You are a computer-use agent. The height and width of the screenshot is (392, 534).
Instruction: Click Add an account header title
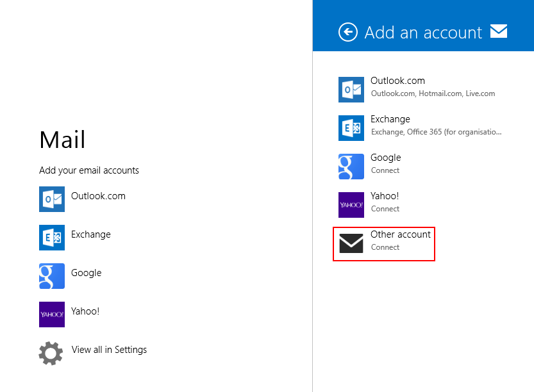[423, 33]
